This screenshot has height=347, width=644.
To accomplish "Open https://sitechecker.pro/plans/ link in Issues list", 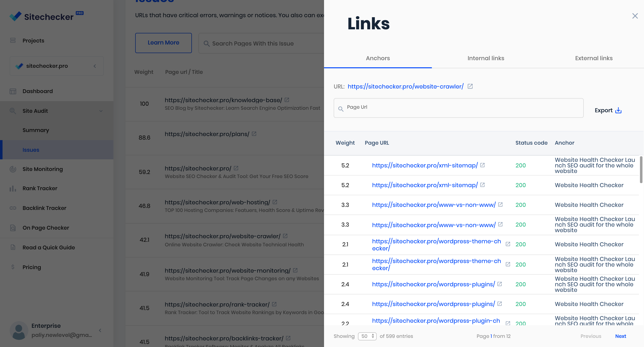I will (x=207, y=134).
